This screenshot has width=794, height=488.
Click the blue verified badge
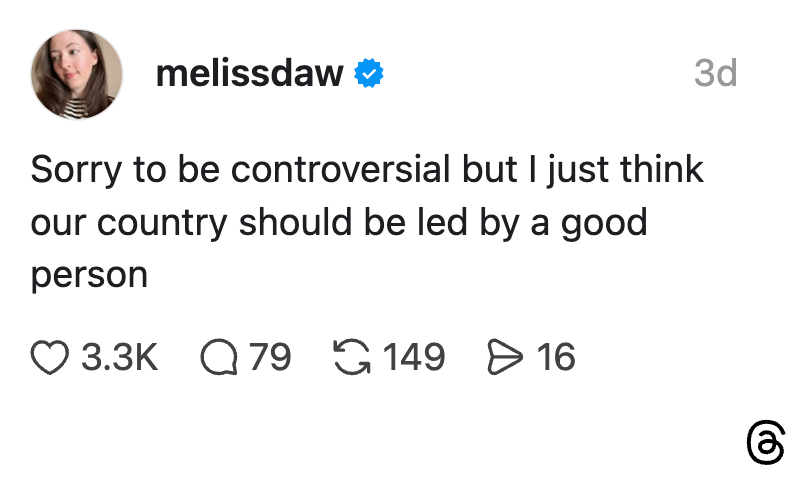370,74
